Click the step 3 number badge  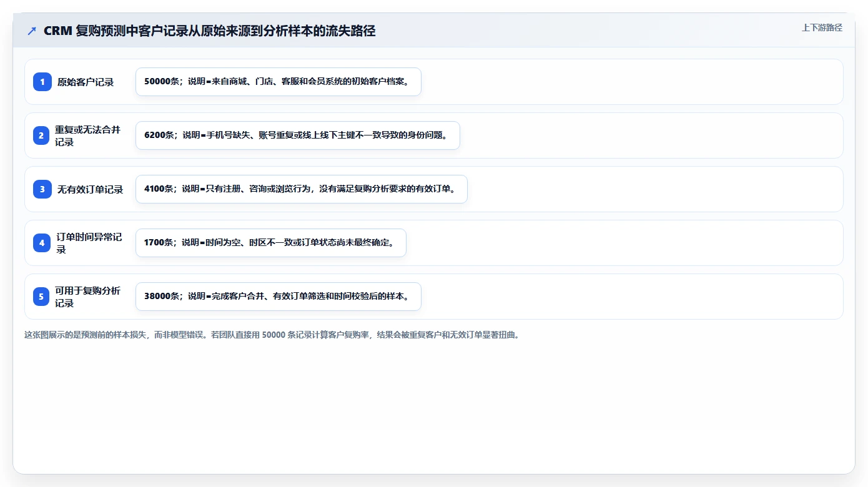[x=42, y=189]
